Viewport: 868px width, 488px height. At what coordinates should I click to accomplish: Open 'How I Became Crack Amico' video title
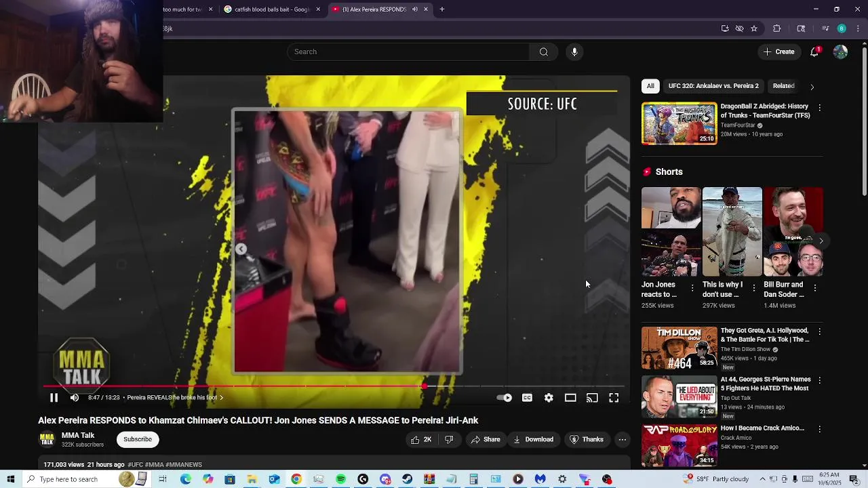pos(762,428)
